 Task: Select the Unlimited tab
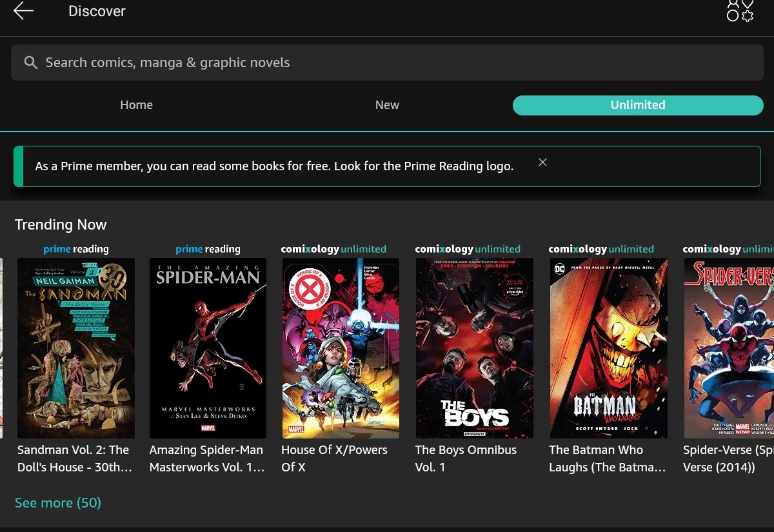pos(638,105)
